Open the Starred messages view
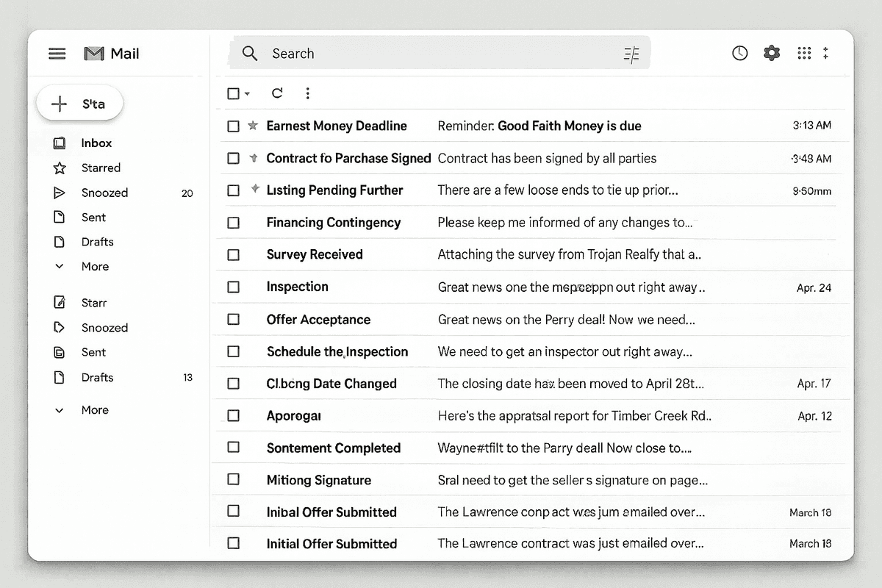 coord(101,168)
